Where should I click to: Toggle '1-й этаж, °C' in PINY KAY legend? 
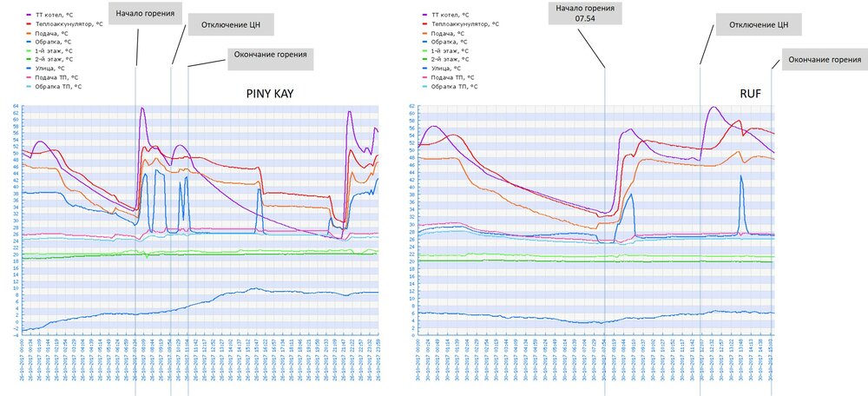pyautogui.click(x=48, y=50)
